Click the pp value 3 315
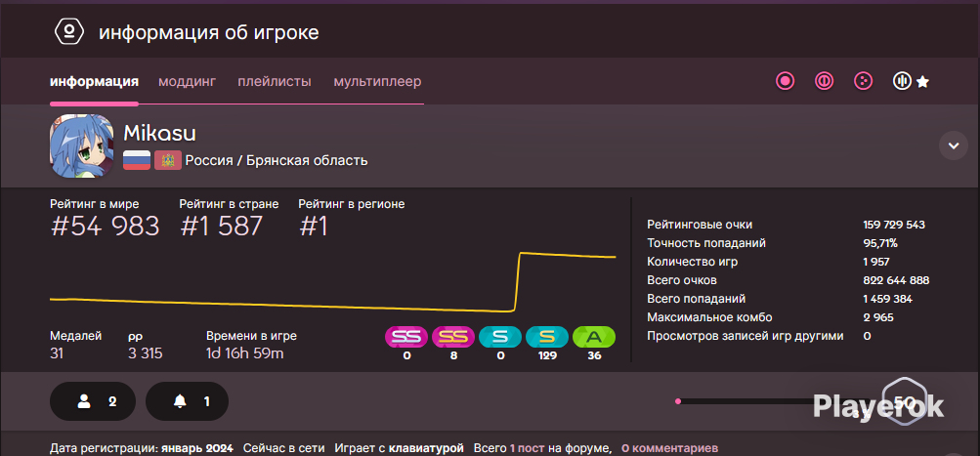The width and height of the screenshot is (980, 456). click(145, 353)
